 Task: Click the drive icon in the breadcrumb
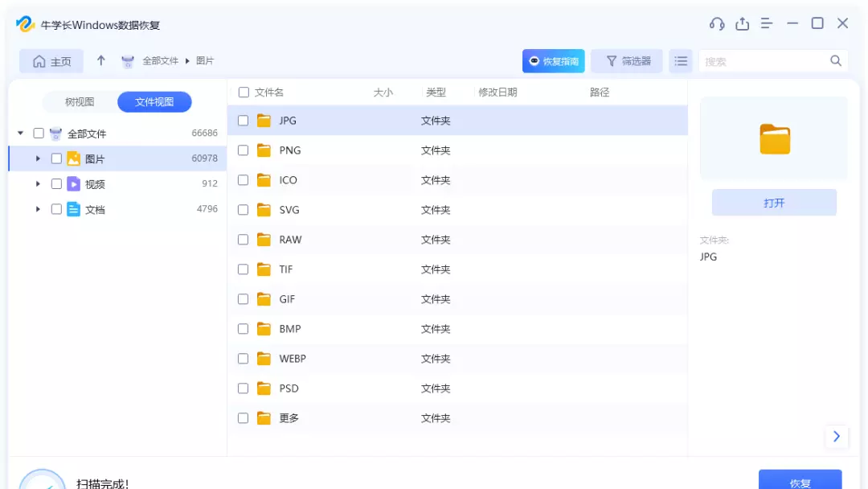(128, 61)
